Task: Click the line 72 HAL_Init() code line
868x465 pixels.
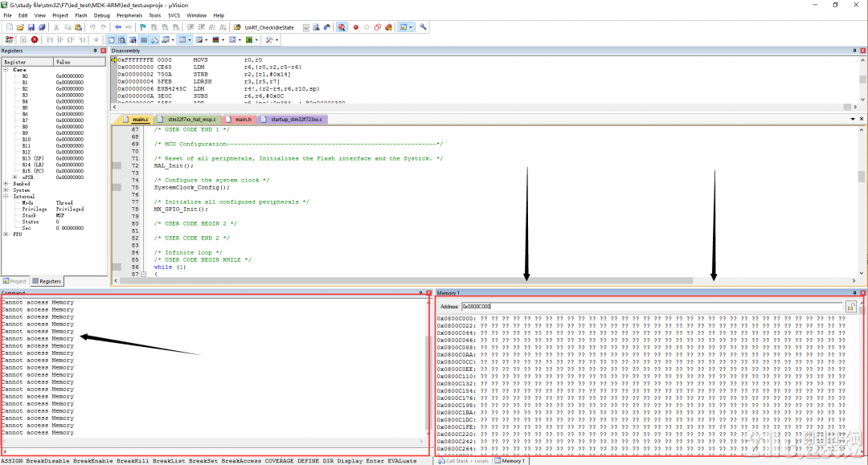Action: 174,165
